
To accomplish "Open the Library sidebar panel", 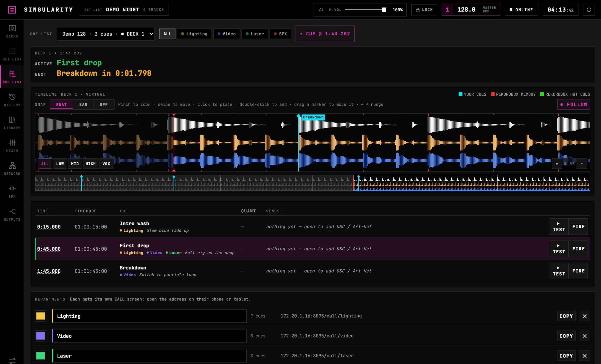I will coord(12,123).
